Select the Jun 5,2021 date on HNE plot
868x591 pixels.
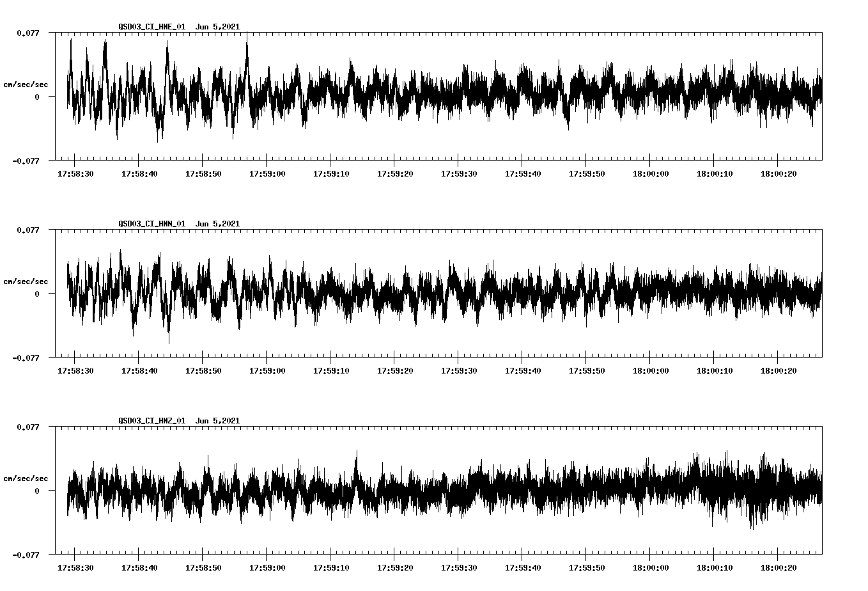point(217,27)
